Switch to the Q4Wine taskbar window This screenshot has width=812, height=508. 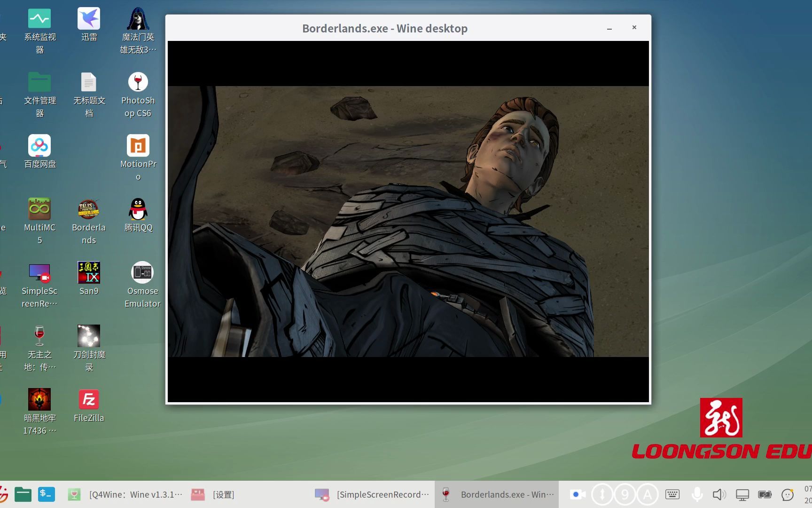125,494
